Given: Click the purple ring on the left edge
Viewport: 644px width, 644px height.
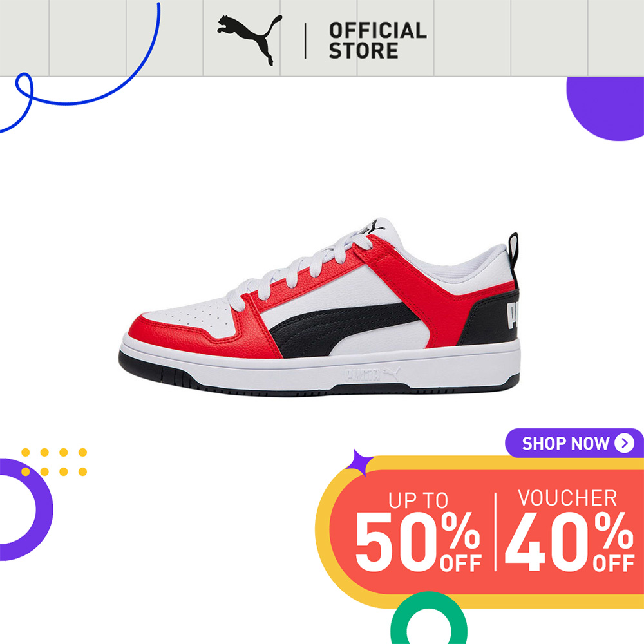Looking at the screenshot, I should pos(26,509).
